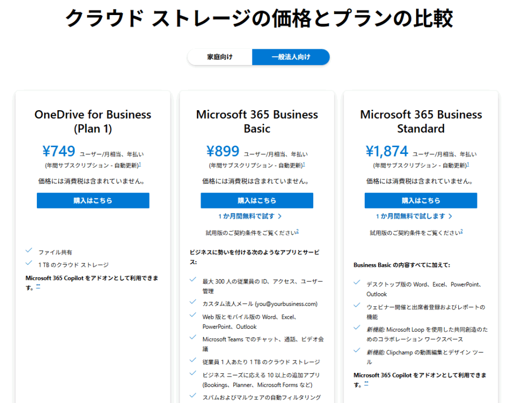Open footnote 1 beside the Business Basic subscription text
The width and height of the screenshot is (532, 403).
click(304, 164)
